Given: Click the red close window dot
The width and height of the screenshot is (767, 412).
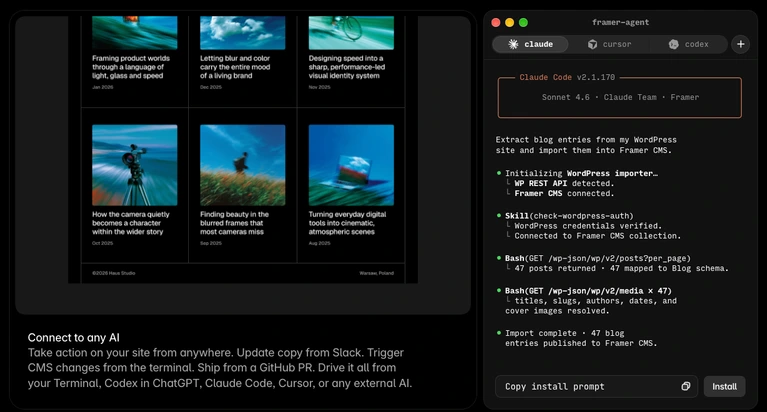Looking at the screenshot, I should [496, 23].
